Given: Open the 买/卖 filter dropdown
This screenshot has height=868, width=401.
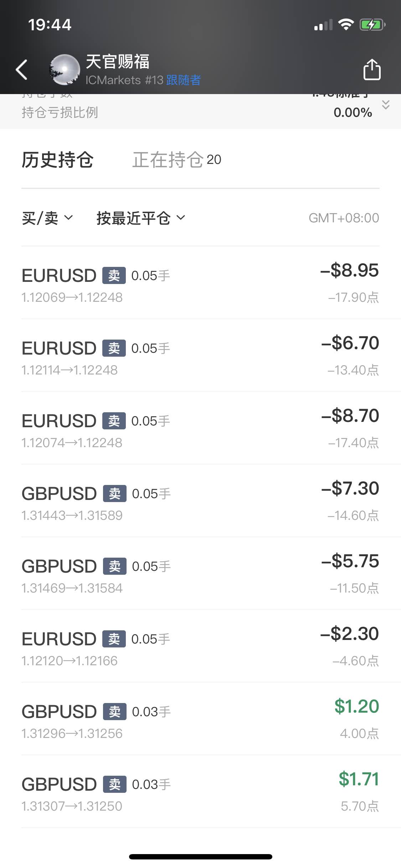Looking at the screenshot, I should point(47,218).
